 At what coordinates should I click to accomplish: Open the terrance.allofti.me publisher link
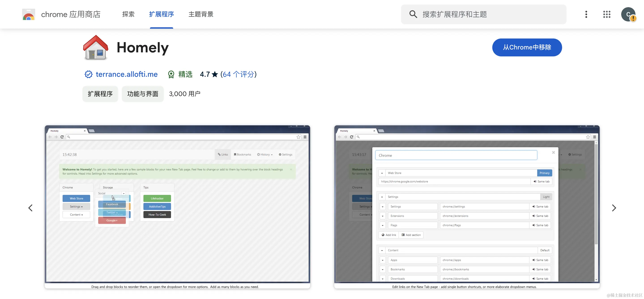[126, 74]
